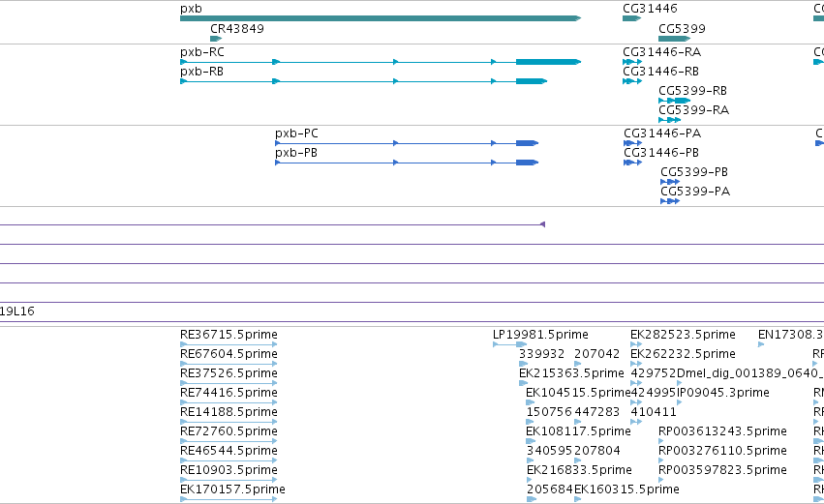Select the LP19981.5prime EST label
824x504 pixels.
(540, 335)
